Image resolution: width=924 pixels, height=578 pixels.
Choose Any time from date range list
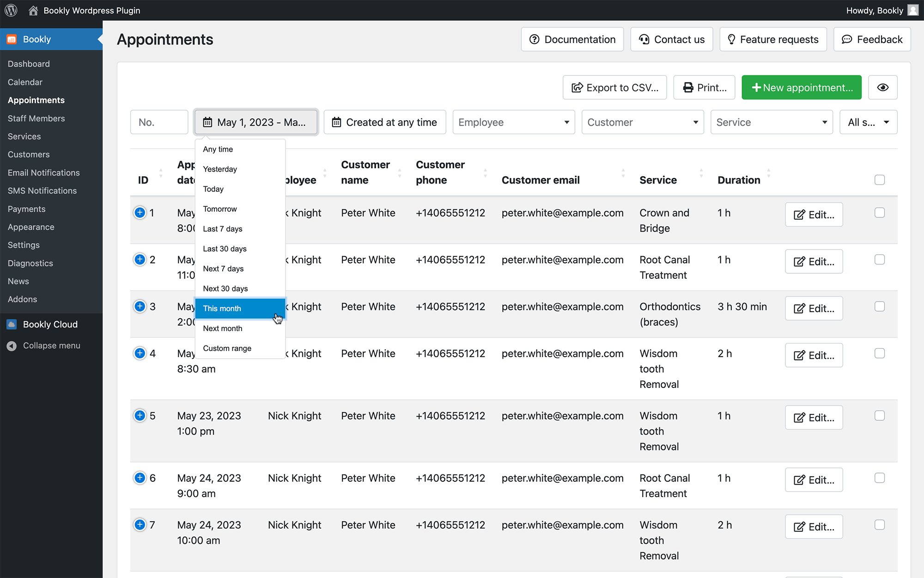(x=240, y=149)
